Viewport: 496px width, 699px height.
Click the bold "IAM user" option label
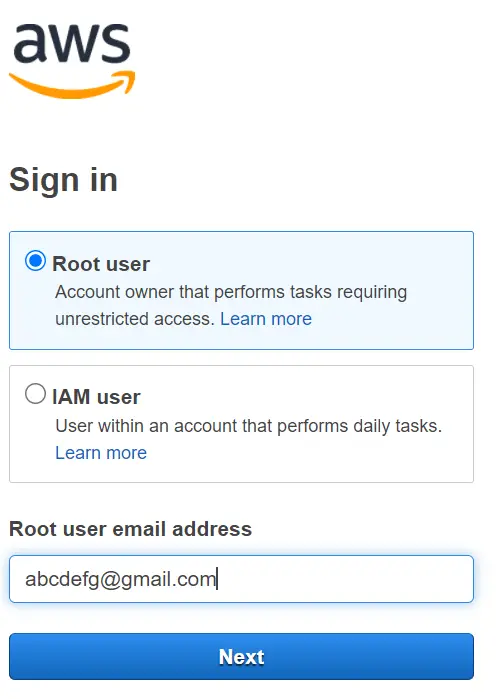[96, 397]
